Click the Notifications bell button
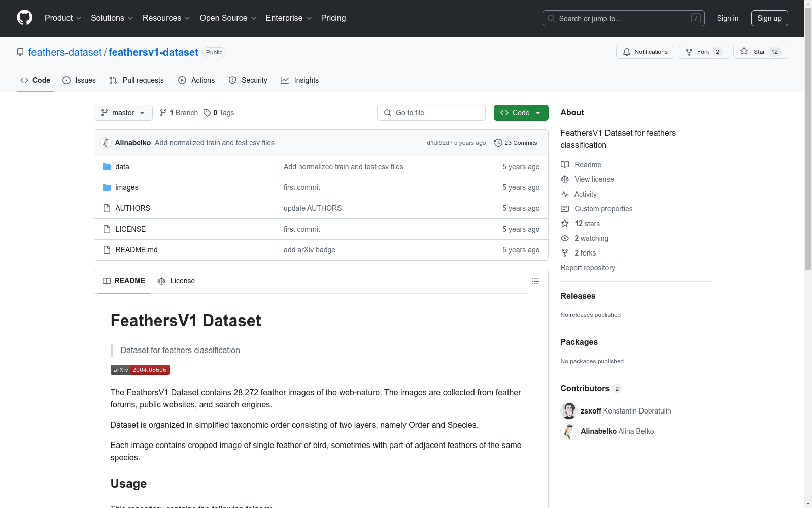Screen dimensions: 812x508 point(645,52)
